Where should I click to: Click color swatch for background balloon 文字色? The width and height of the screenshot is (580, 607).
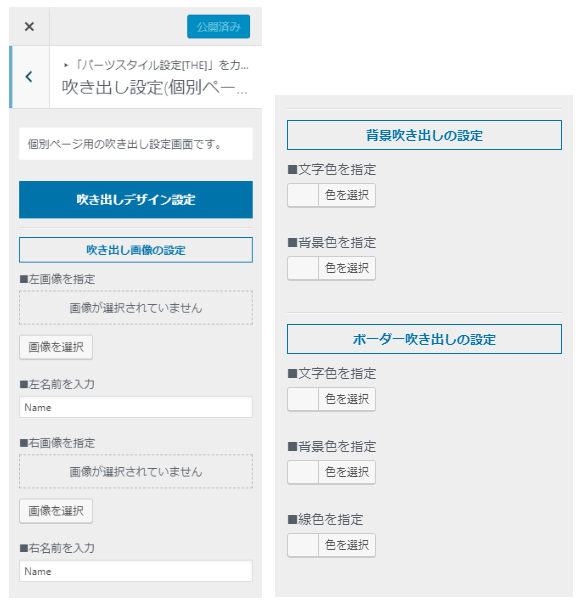tap(303, 195)
